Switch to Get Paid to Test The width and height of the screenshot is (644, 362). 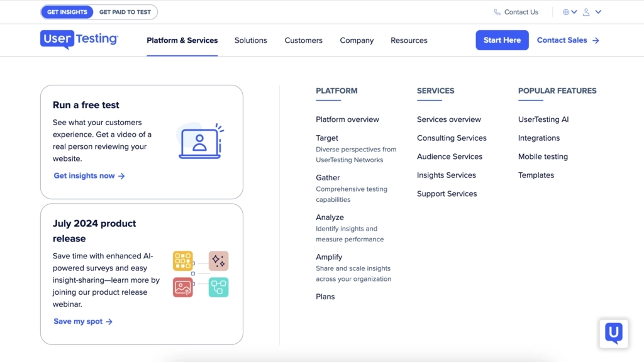(x=125, y=12)
